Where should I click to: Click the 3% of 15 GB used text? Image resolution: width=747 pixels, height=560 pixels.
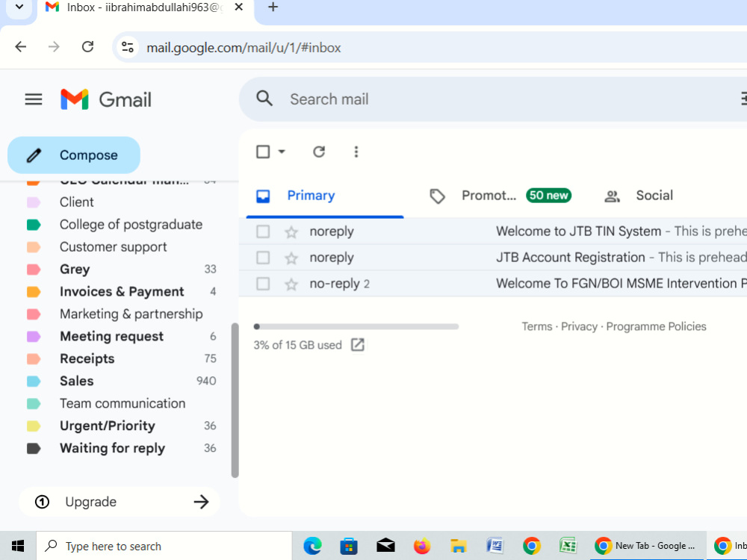(298, 345)
